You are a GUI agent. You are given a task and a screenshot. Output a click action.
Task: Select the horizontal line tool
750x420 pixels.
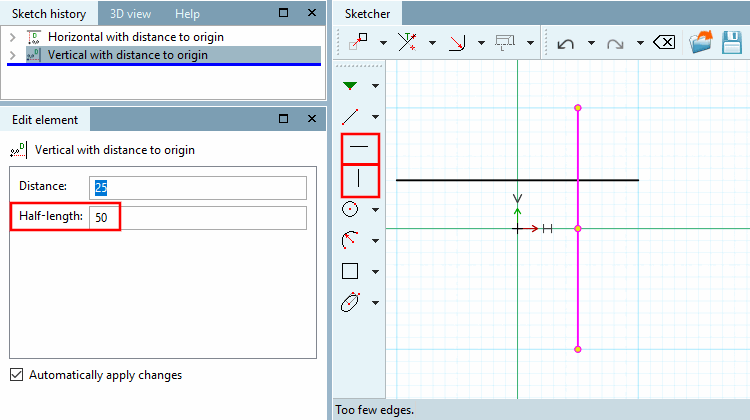coord(360,149)
